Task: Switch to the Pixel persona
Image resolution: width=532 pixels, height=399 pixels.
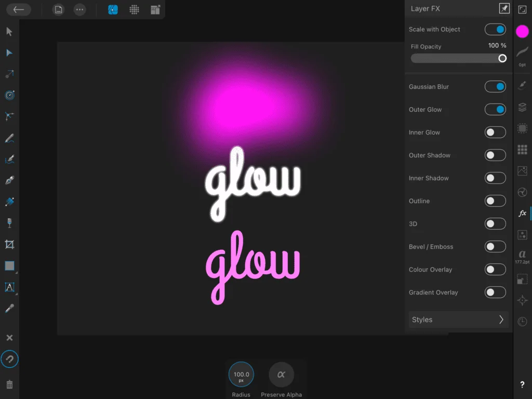Action: point(134,9)
